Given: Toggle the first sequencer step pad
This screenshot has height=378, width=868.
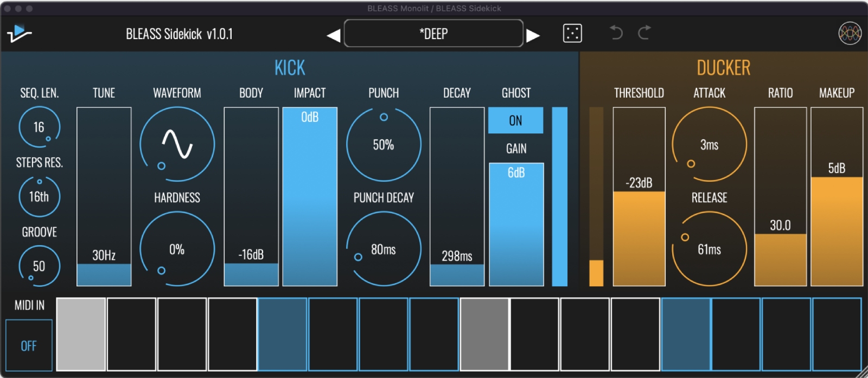Looking at the screenshot, I should [81, 334].
